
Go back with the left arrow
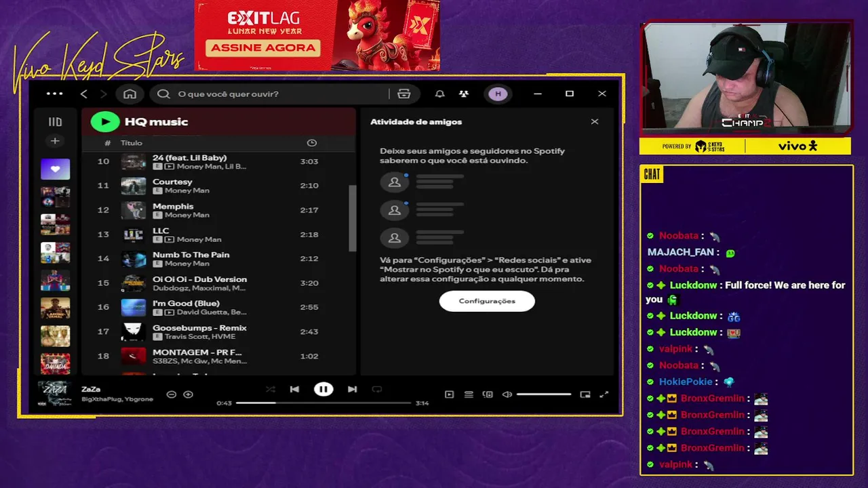[84, 94]
